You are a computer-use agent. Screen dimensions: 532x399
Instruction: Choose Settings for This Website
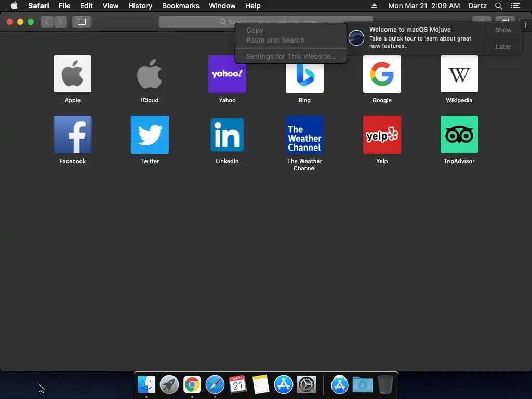click(x=291, y=56)
